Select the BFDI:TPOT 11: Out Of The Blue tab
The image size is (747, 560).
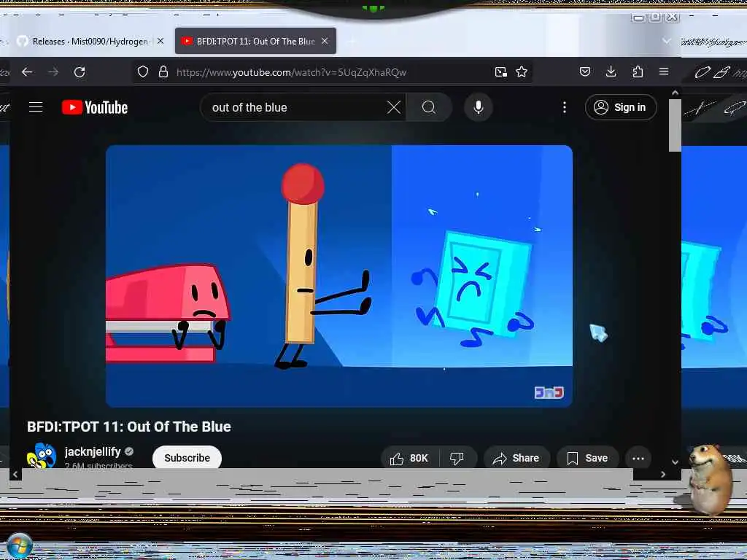[x=255, y=42]
